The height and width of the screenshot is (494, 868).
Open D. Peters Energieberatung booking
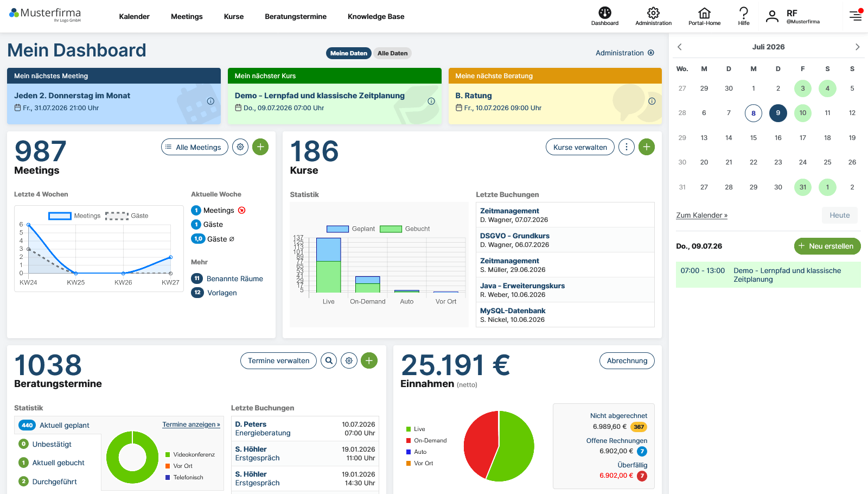tap(305, 428)
